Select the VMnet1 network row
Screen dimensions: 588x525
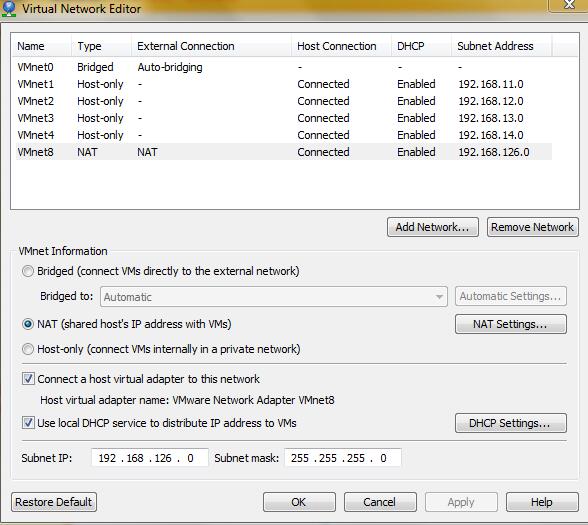point(284,84)
